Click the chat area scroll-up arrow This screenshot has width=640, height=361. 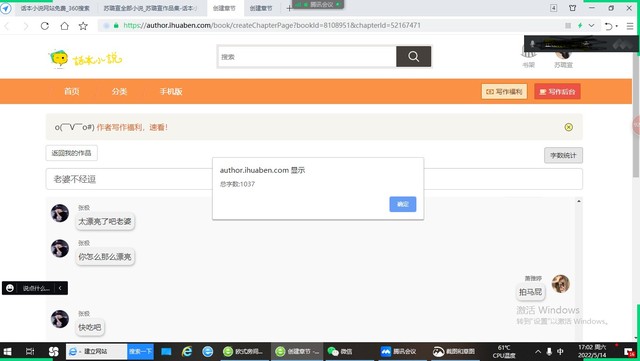tap(578, 201)
